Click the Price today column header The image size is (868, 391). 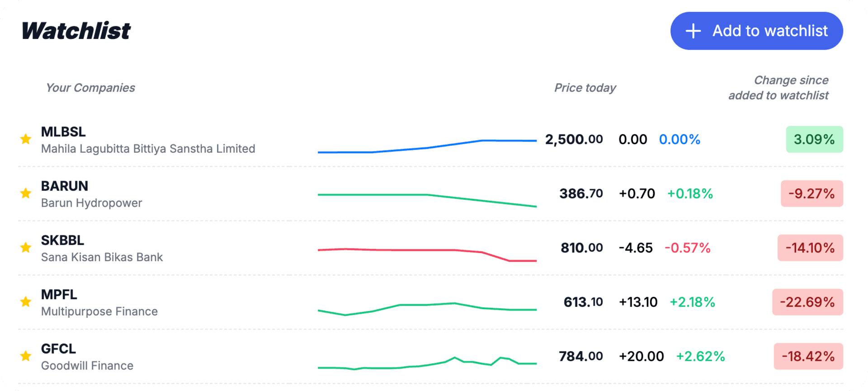(x=585, y=88)
